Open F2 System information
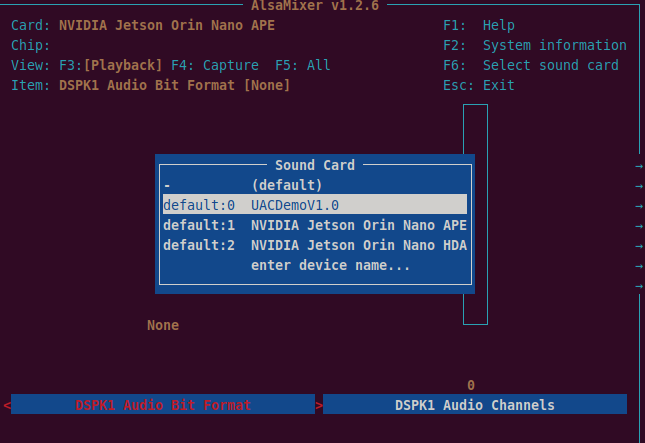645x443 pixels. pyautogui.click(x=535, y=45)
